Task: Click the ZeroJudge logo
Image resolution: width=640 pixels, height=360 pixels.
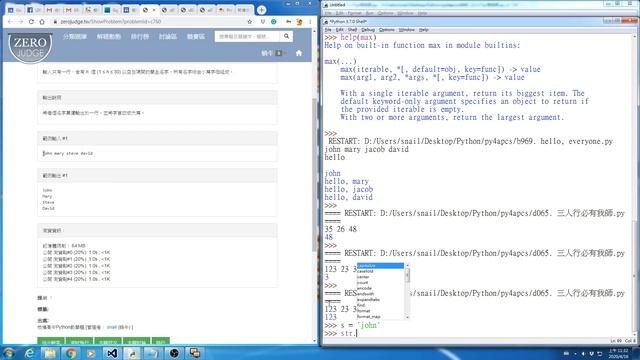Action: coord(30,47)
